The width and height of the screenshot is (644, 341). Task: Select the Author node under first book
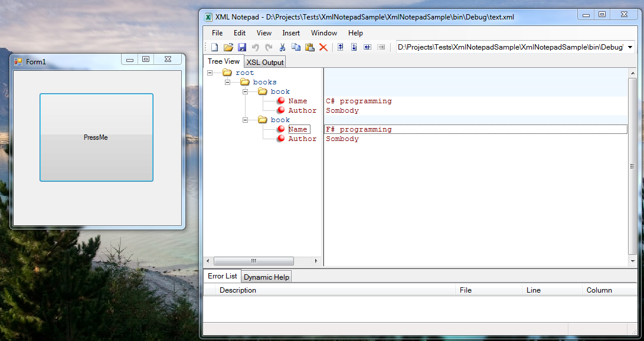[x=303, y=110]
